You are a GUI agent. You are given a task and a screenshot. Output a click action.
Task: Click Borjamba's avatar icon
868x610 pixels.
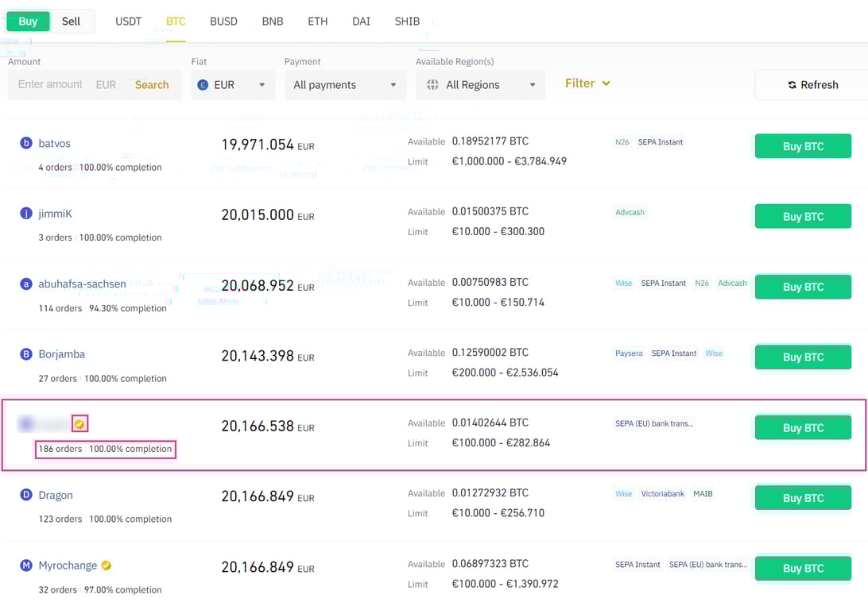click(26, 354)
